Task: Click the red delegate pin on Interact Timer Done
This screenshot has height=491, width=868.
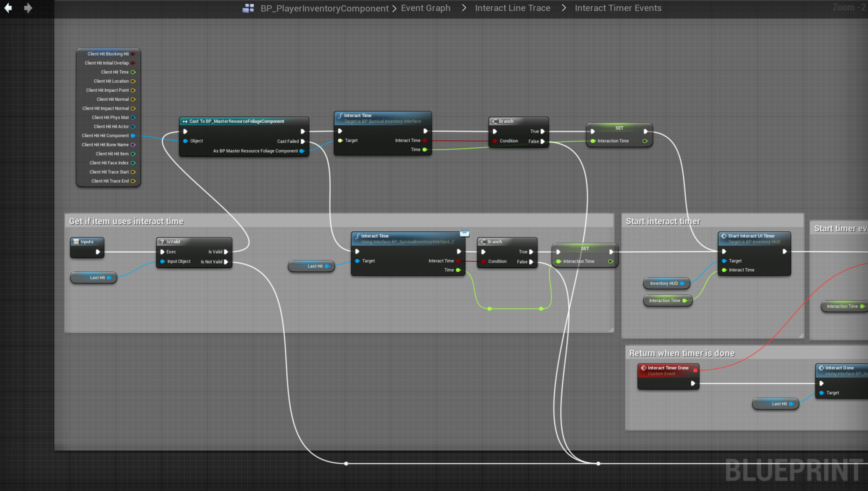Action: (x=695, y=370)
